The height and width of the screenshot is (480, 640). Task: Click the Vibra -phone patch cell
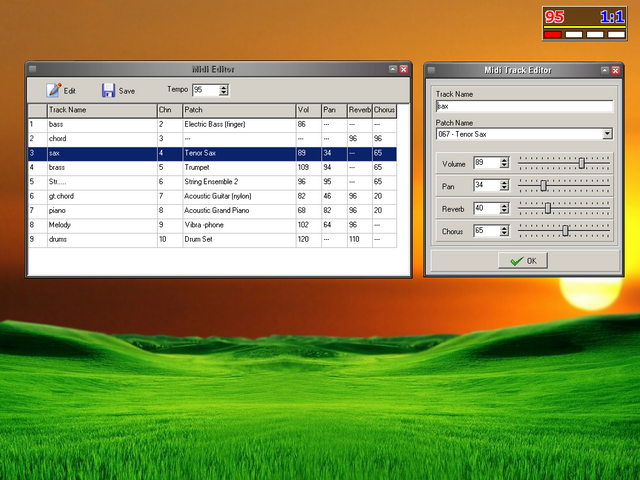(239, 225)
